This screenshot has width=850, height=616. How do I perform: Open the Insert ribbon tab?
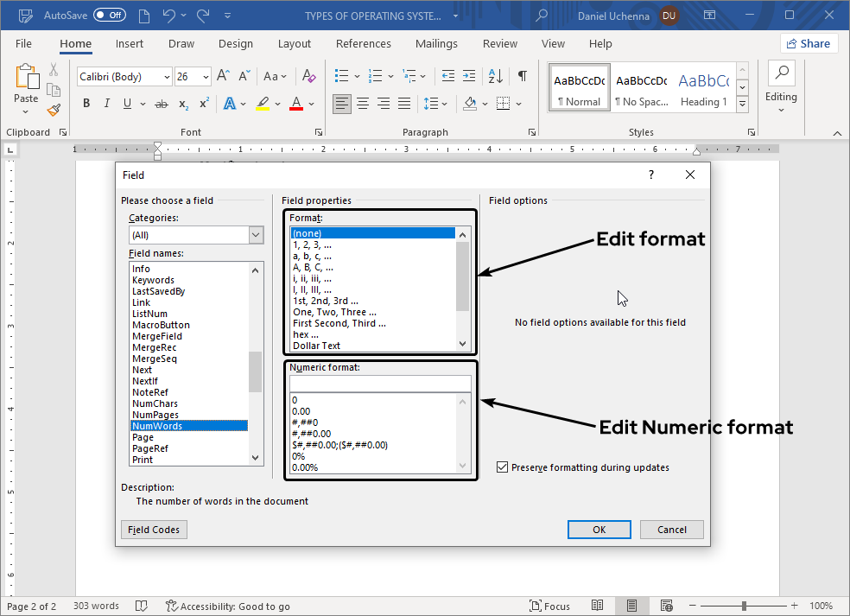130,44
